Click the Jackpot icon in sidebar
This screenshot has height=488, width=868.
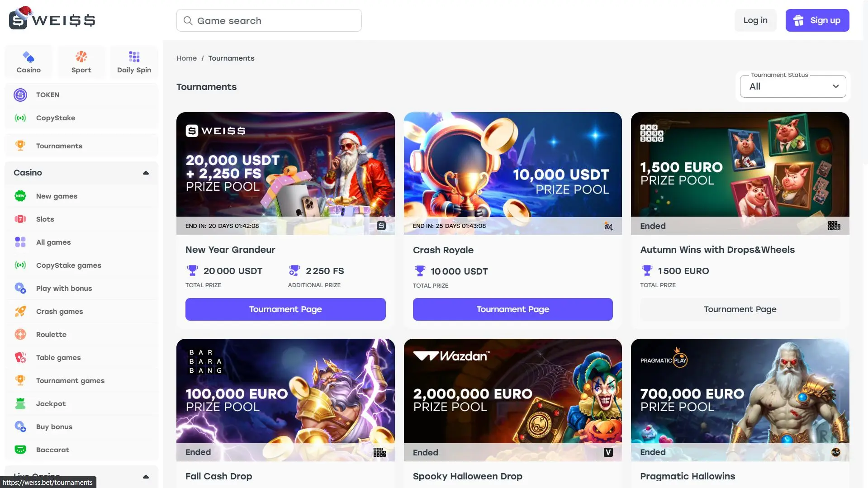coord(20,404)
